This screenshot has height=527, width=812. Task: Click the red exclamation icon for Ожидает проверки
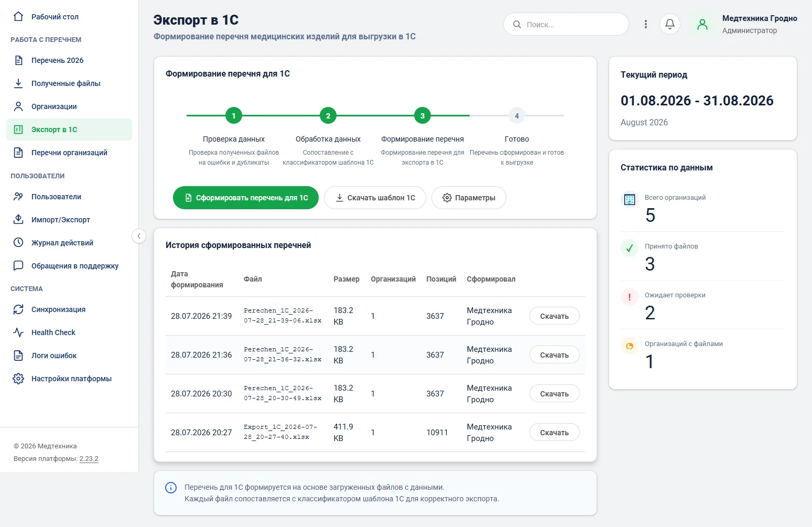[630, 297]
